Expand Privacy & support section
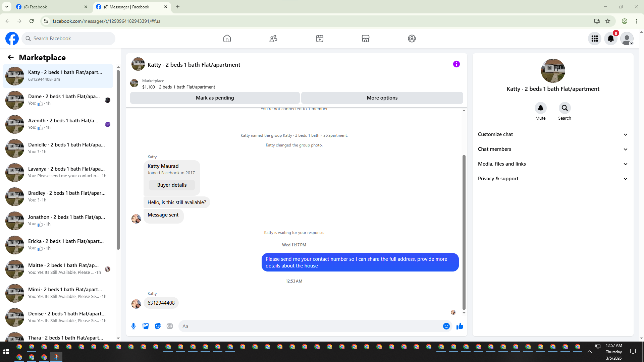Screen dimensions: 644x362 553,179
